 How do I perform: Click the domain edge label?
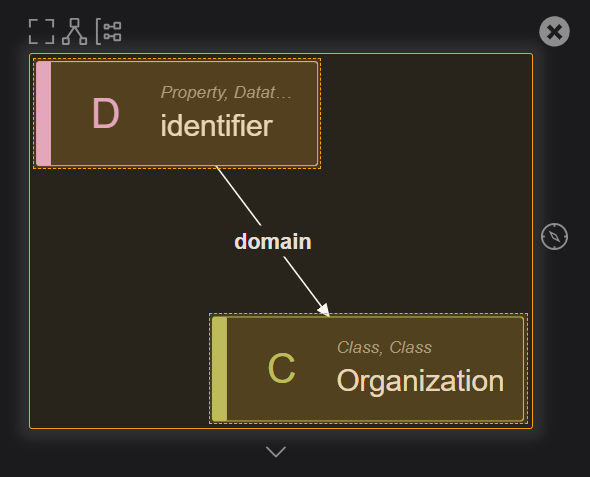[273, 242]
